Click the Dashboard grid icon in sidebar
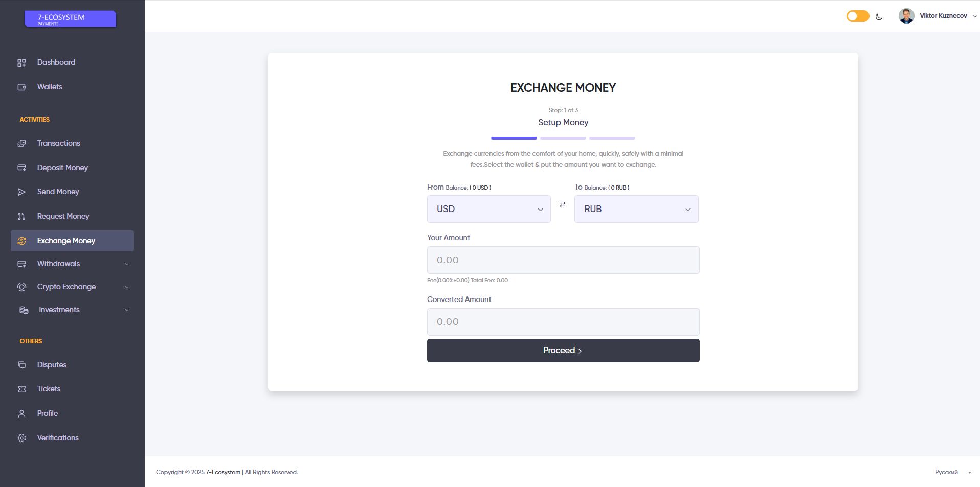This screenshot has height=487, width=980. 21,63
